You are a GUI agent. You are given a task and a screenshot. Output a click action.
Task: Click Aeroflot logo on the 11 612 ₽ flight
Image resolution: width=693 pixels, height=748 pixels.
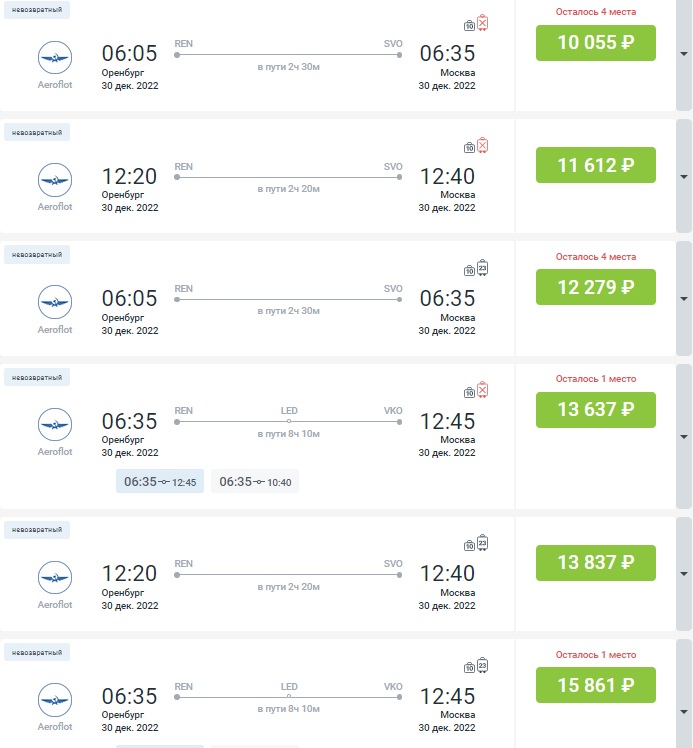point(55,181)
